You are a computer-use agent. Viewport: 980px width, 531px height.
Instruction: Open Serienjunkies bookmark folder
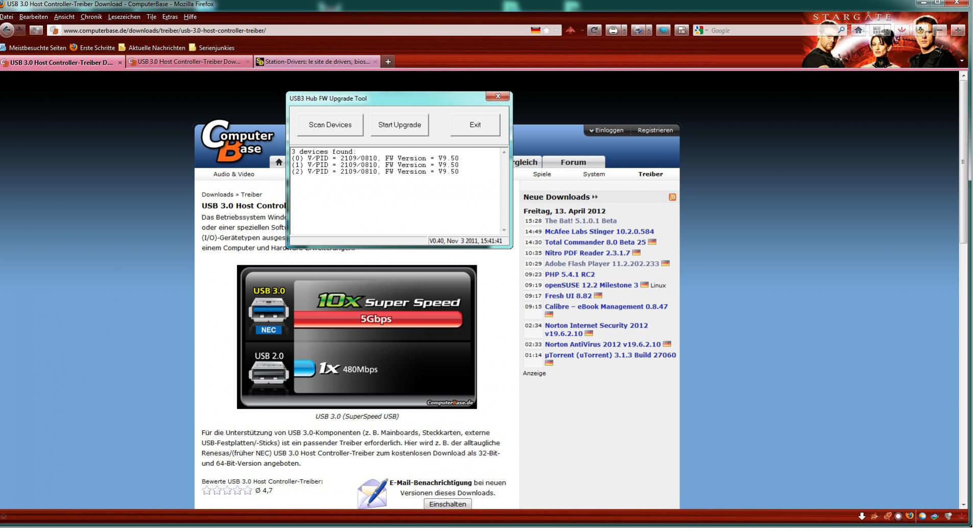[x=212, y=48]
